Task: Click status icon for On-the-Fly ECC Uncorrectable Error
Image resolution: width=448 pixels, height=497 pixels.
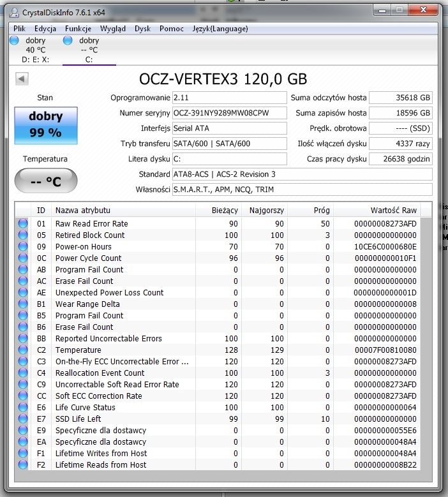Action: [23, 361]
